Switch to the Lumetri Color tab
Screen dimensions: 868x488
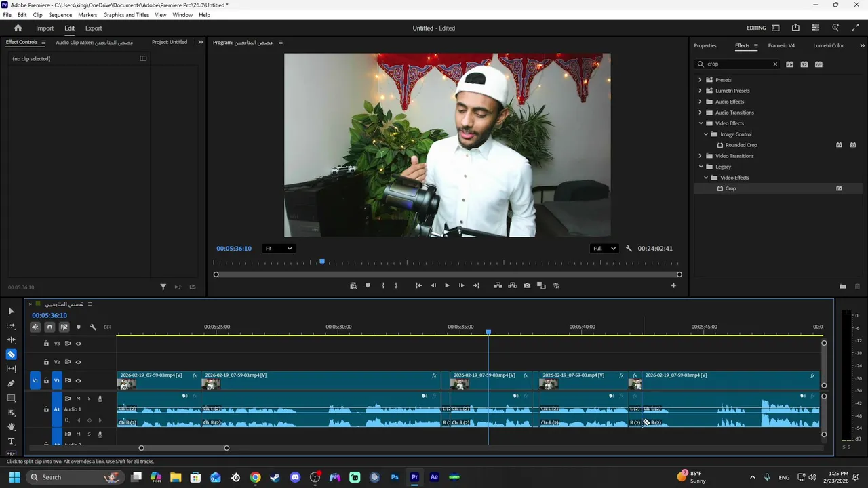click(x=828, y=45)
